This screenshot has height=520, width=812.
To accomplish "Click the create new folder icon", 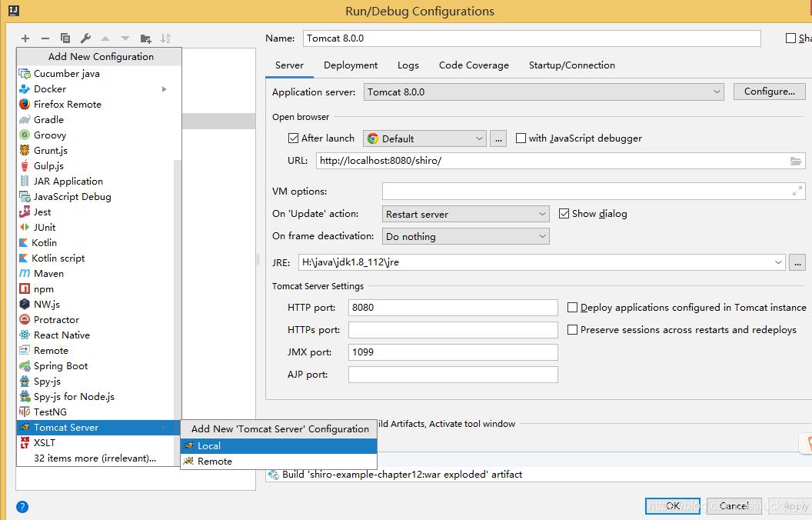I will click(x=145, y=38).
